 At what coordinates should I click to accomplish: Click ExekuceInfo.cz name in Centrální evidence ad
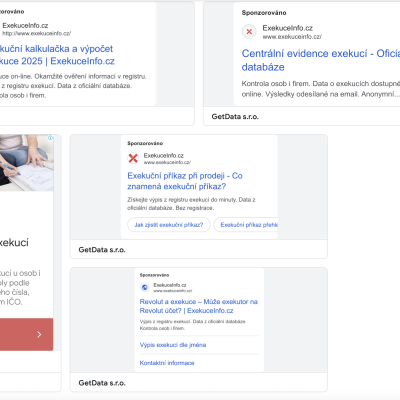pyautogui.click(x=287, y=28)
